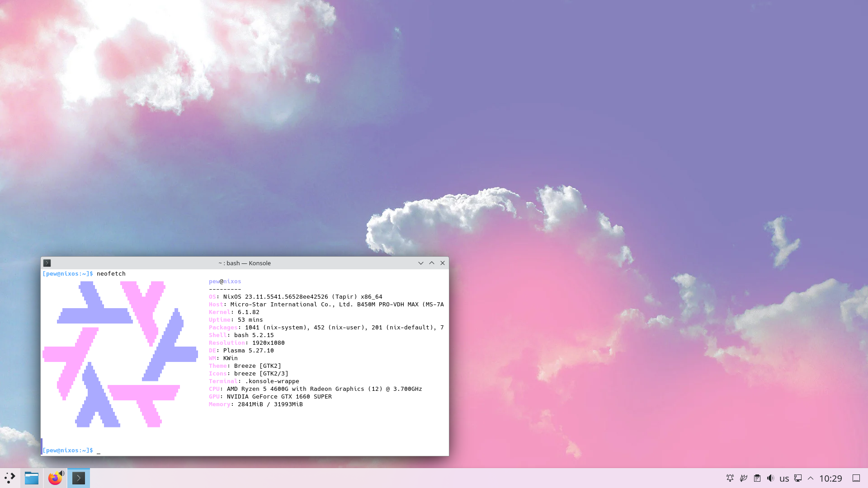Open the wired network connections applet

point(798,478)
